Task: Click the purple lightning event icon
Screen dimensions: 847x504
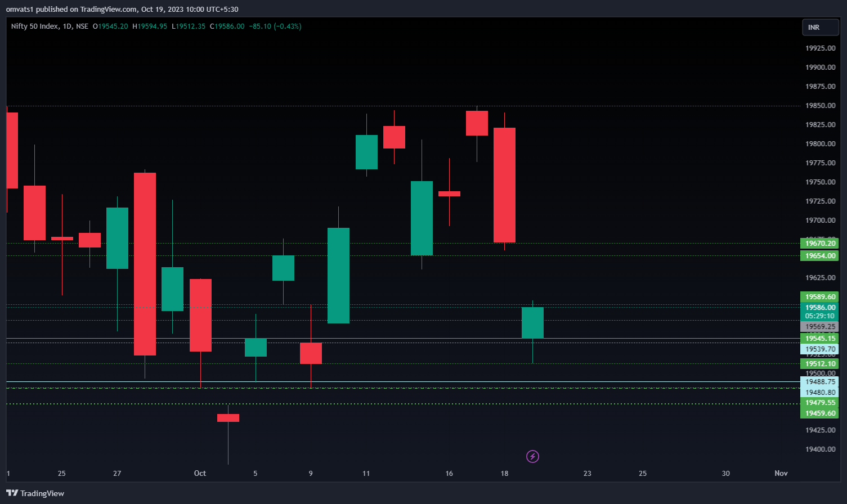Action: tap(532, 456)
